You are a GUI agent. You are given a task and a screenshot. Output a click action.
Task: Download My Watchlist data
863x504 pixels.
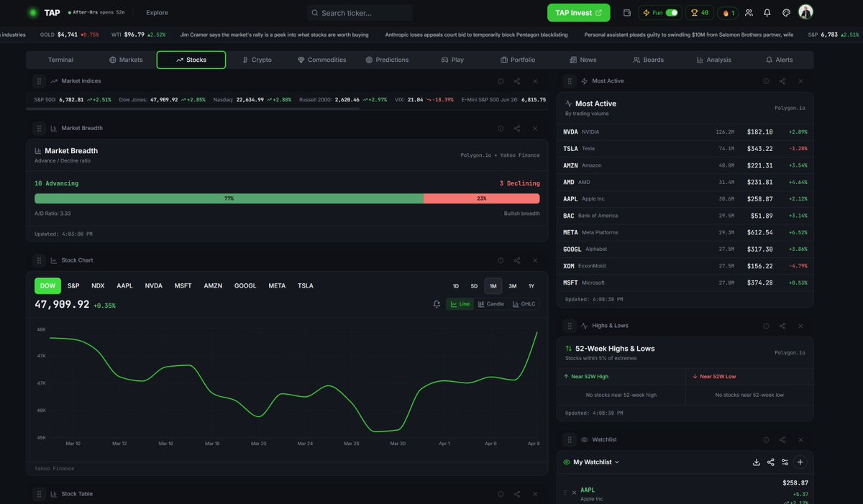[x=757, y=462]
